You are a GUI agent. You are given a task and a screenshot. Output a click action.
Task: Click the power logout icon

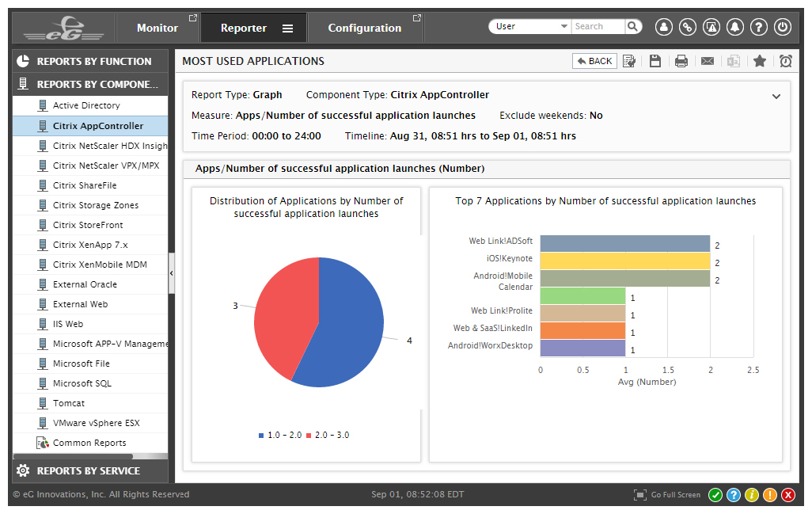783,27
